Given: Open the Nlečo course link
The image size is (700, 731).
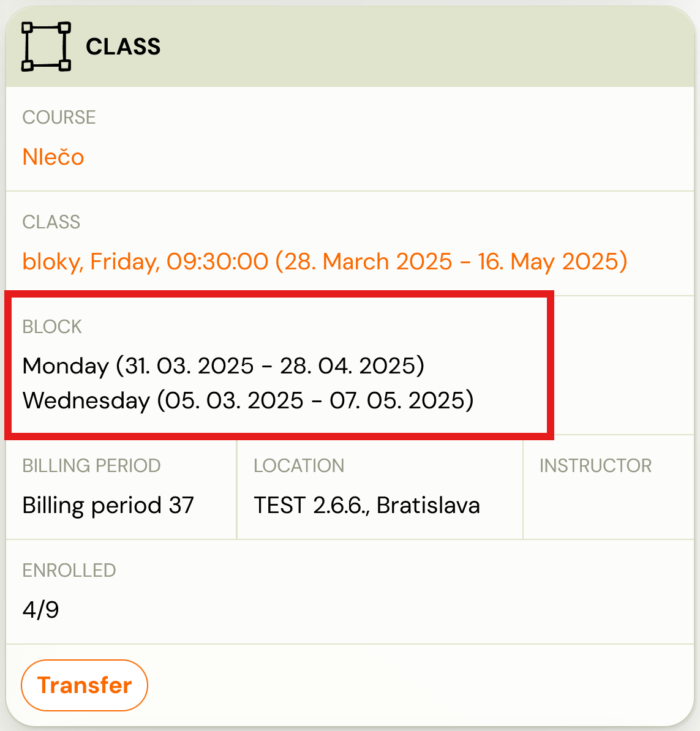Looking at the screenshot, I should [x=53, y=157].
